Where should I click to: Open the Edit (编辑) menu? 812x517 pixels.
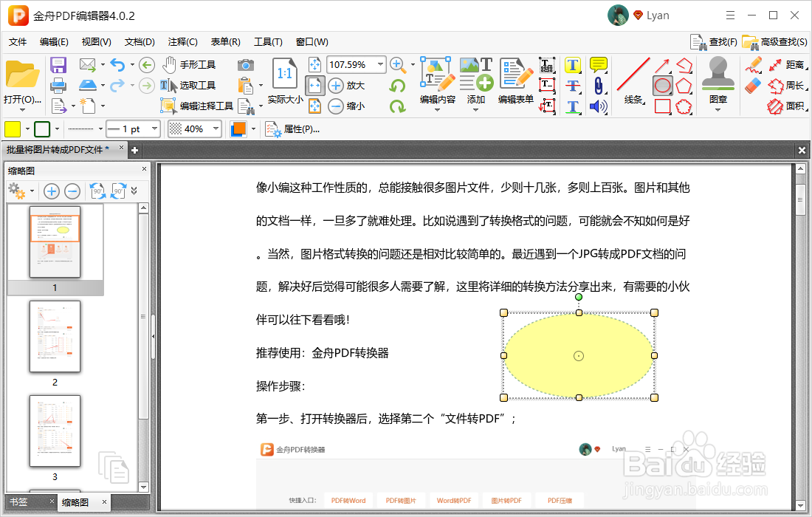(54, 42)
